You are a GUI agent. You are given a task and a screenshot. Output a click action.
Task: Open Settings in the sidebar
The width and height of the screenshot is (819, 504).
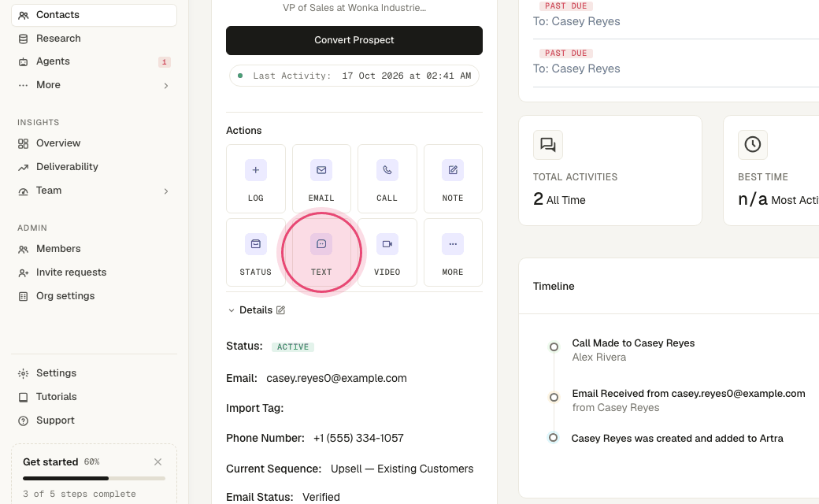tap(94, 373)
